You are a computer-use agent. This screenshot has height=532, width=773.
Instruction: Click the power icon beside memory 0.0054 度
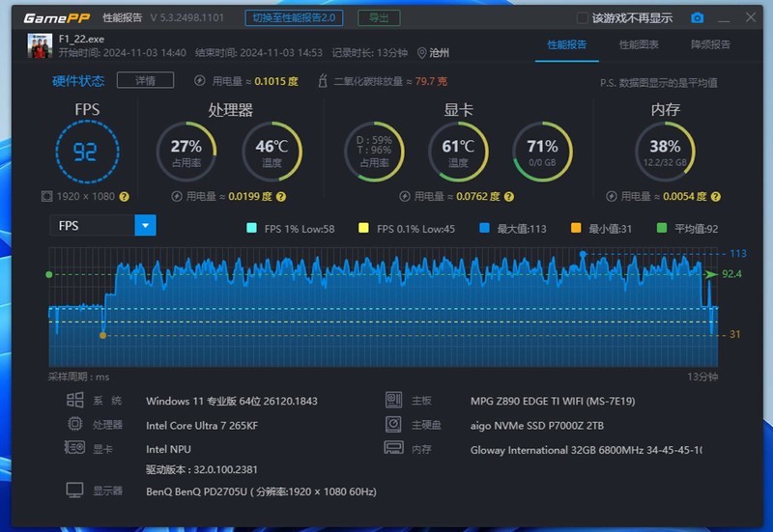click(x=612, y=197)
